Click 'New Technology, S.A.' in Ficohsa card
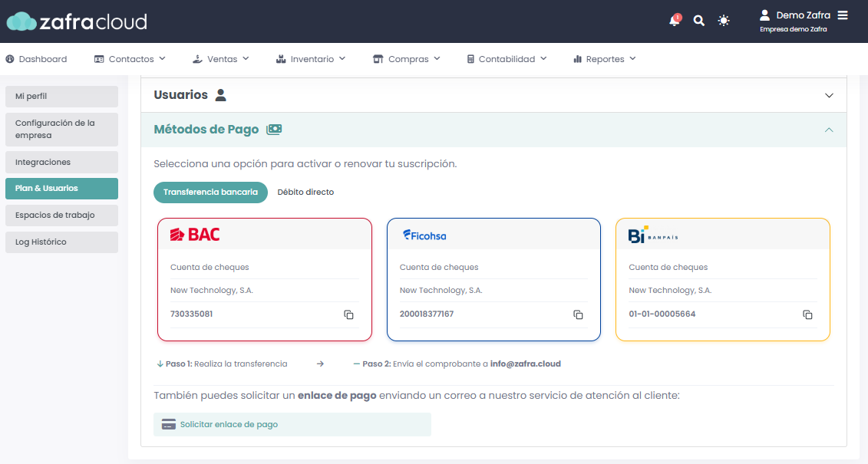The height and width of the screenshot is (464, 868). pyautogui.click(x=441, y=291)
